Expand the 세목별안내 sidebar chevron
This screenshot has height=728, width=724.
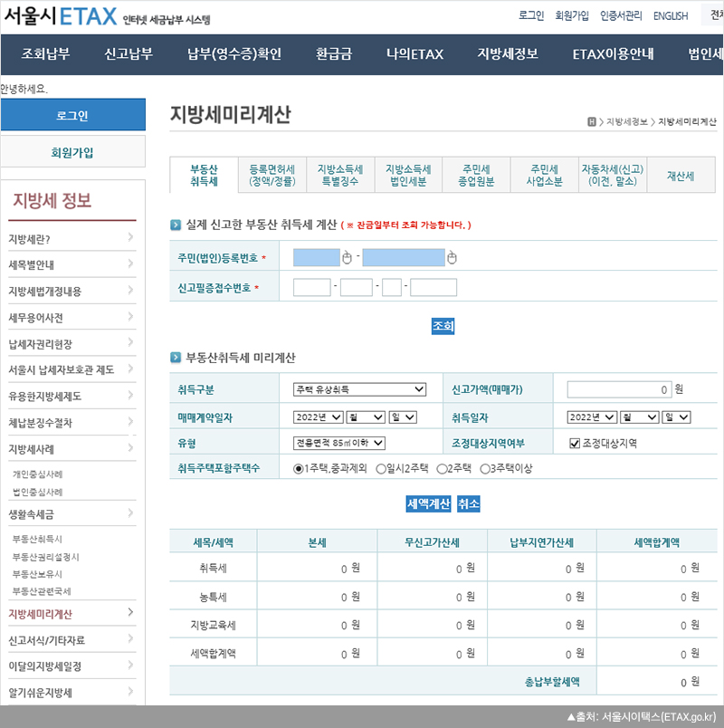click(x=130, y=263)
